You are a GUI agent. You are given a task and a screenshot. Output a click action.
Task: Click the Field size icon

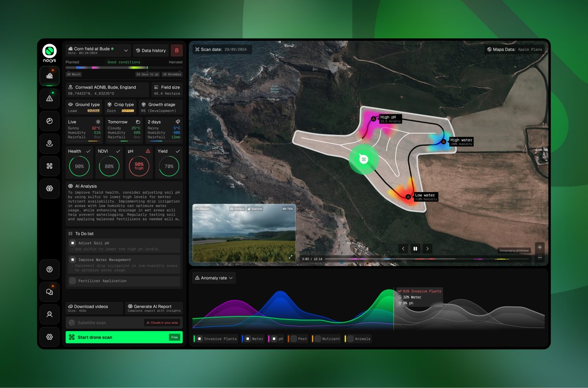(x=156, y=87)
